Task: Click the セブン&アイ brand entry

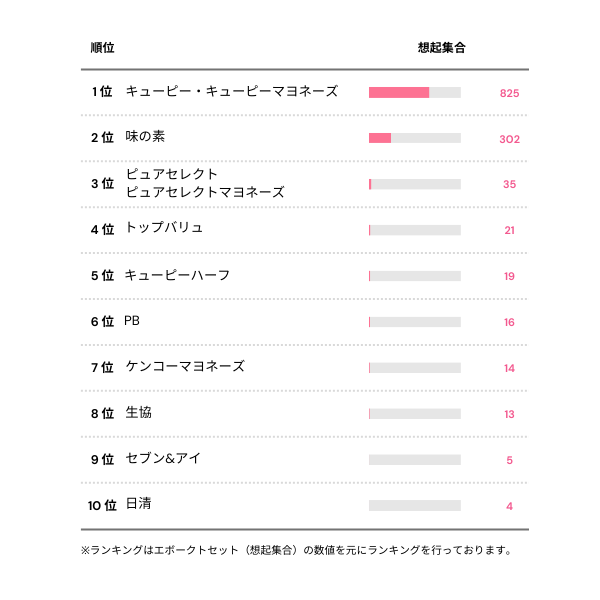Action: point(164,459)
